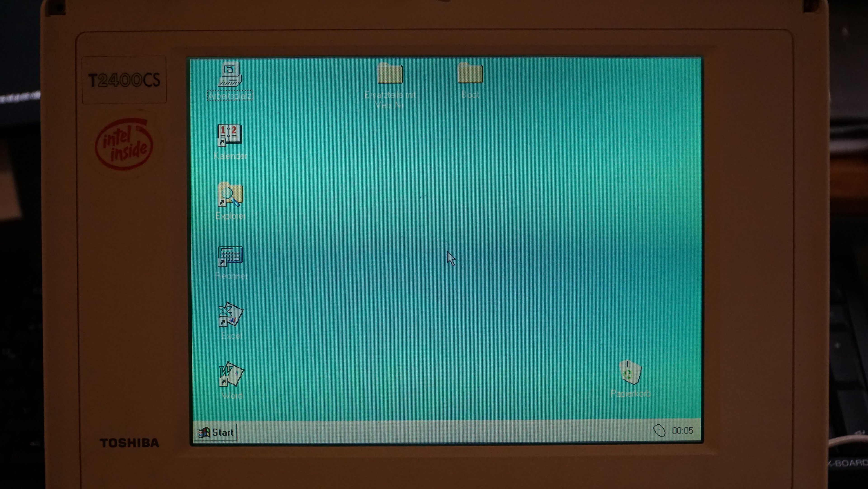
Task: Click the 'Rechner' caption text
Action: [231, 276]
